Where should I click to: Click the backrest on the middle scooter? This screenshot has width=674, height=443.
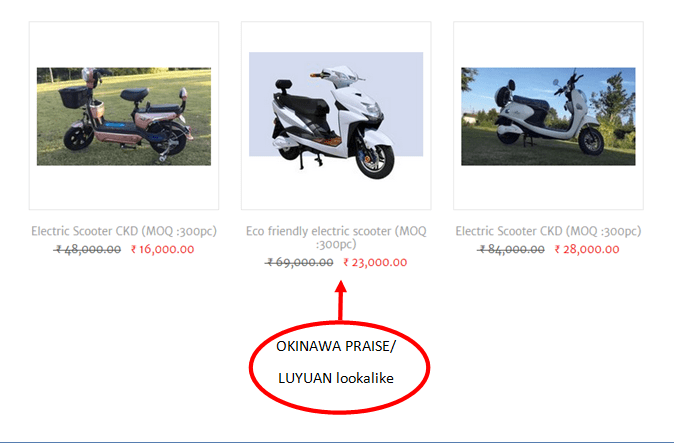pyautogui.click(x=284, y=85)
